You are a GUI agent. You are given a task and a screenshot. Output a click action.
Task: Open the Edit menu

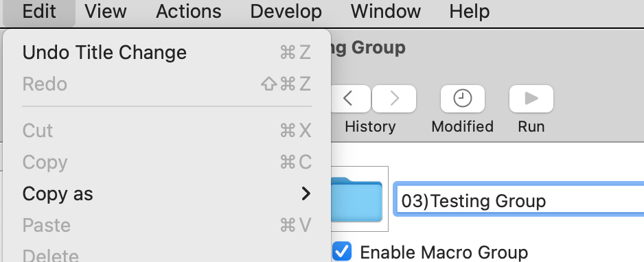coord(39,12)
